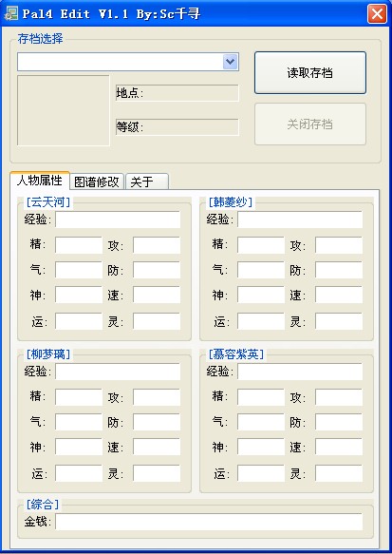Click 柳梦璃's 运 input field
The width and height of the screenshot is (392, 554).
pos(79,473)
